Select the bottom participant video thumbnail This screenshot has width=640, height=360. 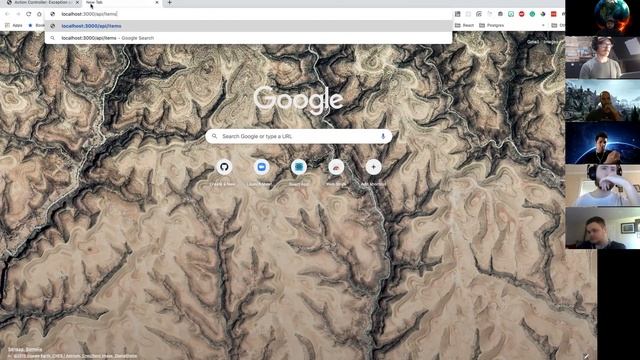click(602, 228)
